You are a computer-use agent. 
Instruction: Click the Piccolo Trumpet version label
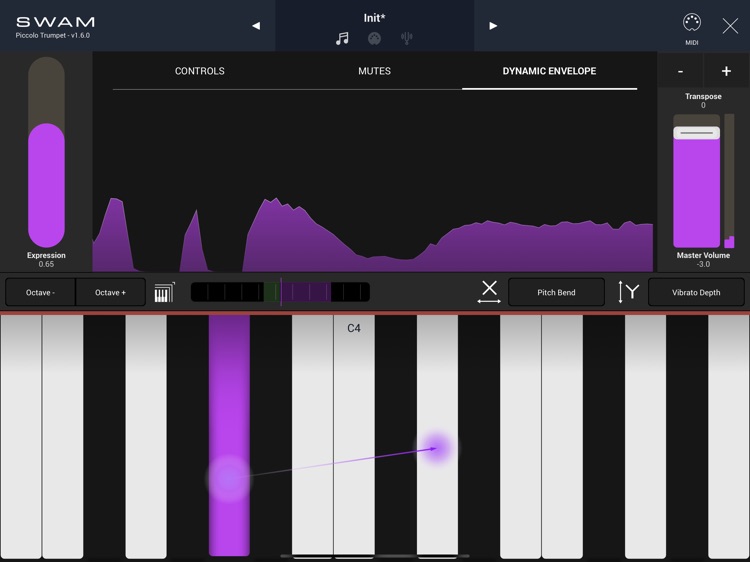pyautogui.click(x=53, y=35)
